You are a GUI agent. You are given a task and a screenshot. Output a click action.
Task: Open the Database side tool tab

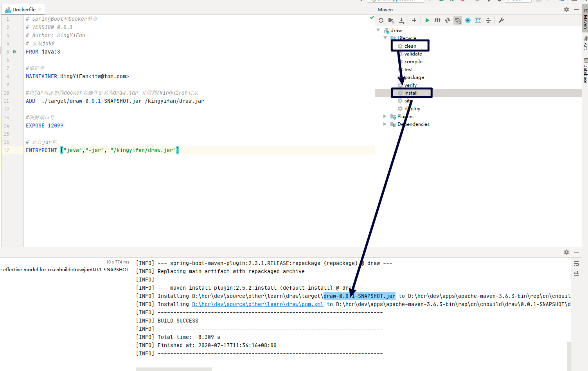[x=585, y=71]
